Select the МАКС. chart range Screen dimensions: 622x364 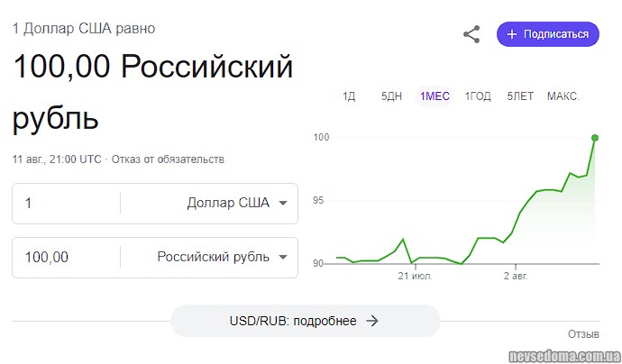[x=563, y=96]
